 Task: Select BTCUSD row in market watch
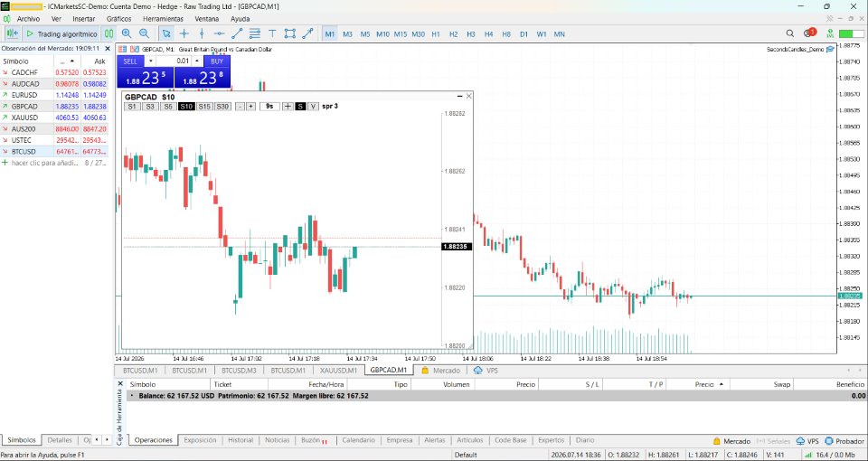click(x=54, y=151)
